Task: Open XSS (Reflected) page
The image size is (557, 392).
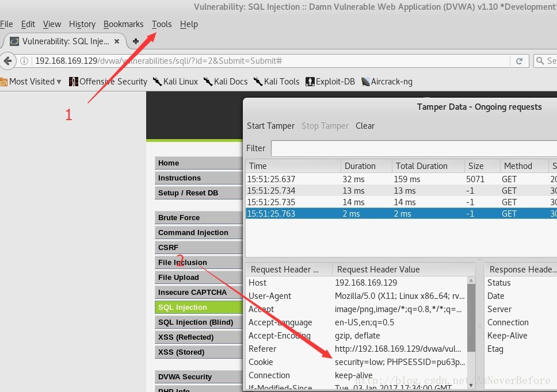Action: 199,337
